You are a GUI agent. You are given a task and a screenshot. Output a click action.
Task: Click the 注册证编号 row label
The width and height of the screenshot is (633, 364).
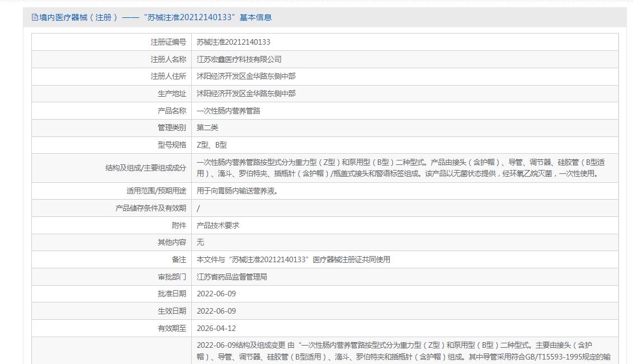pyautogui.click(x=168, y=42)
